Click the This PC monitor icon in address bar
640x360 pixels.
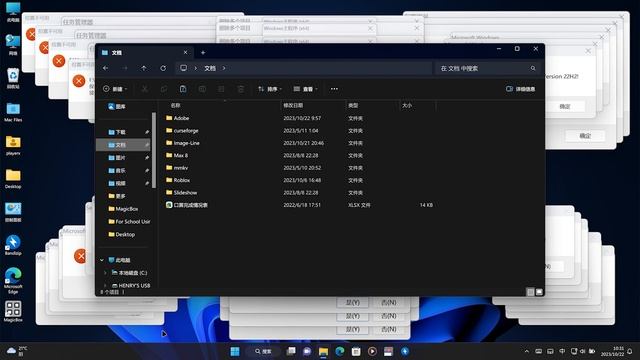(184, 68)
